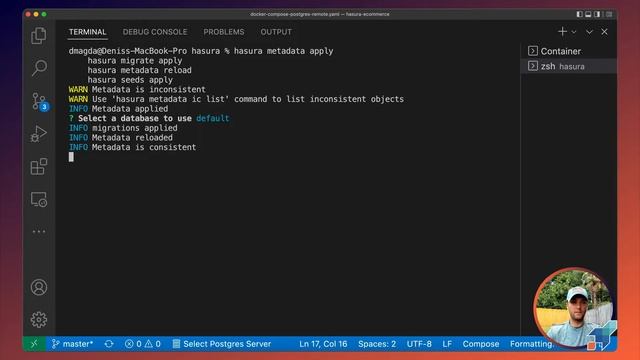Synchronize changes icon in status bar
Viewport: 640px width, 360px height.
coord(109,344)
